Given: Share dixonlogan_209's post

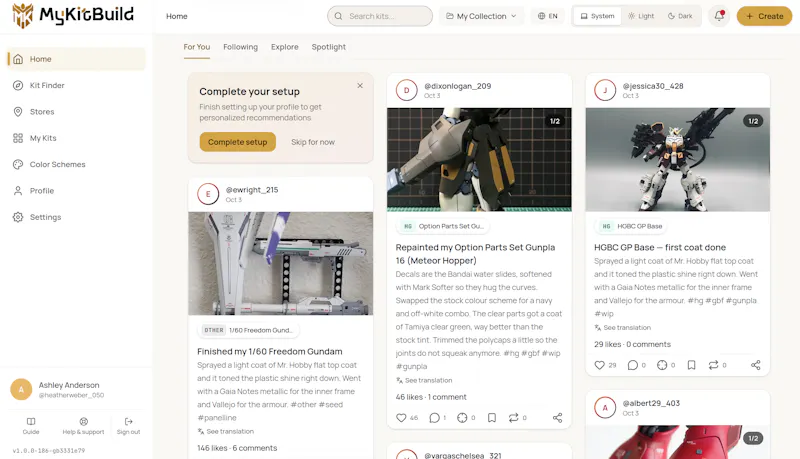Looking at the screenshot, I should (x=557, y=418).
